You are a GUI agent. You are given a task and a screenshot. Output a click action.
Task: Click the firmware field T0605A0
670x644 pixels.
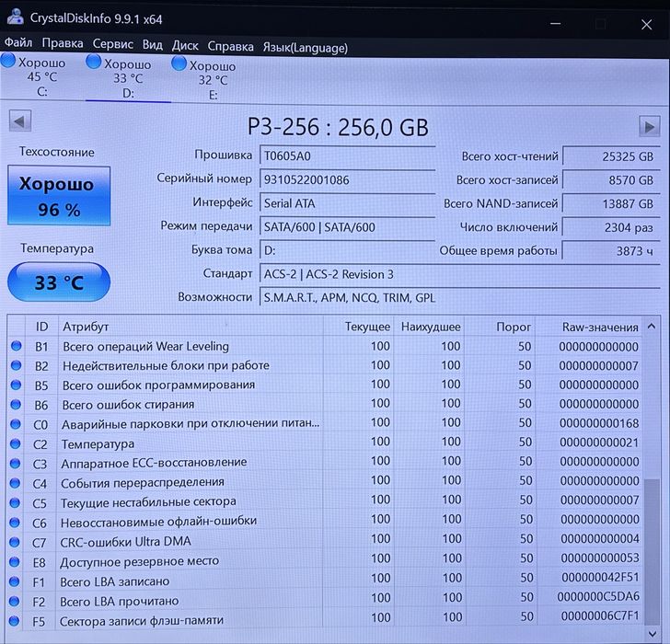point(347,155)
